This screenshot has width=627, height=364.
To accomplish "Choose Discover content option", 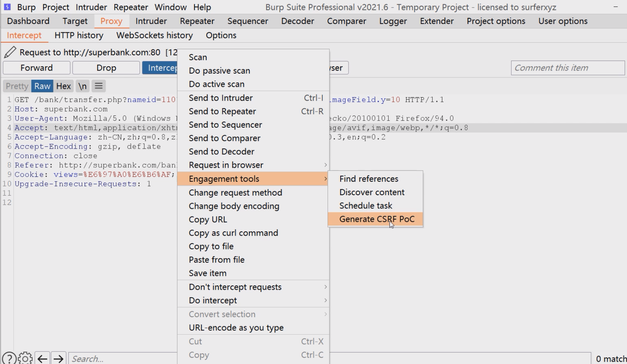I will click(x=375, y=192).
